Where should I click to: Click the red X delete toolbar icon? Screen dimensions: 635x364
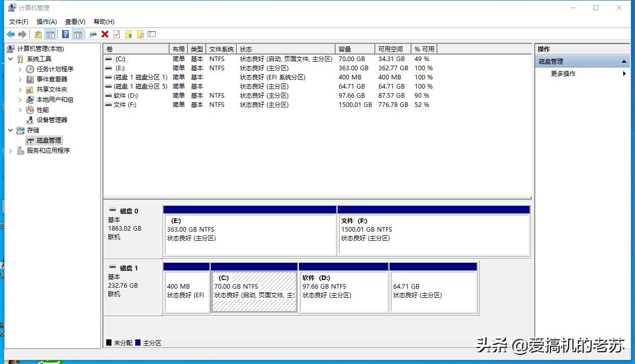[105, 34]
